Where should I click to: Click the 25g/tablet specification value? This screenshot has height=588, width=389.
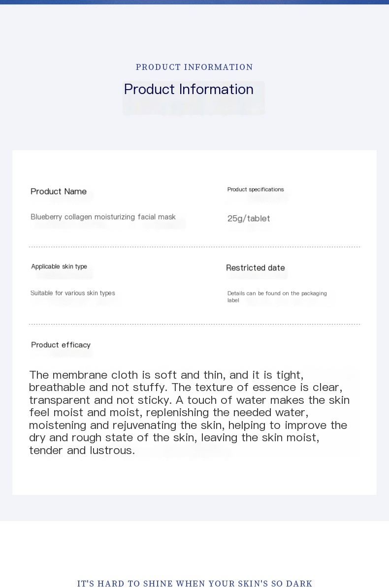tap(249, 219)
